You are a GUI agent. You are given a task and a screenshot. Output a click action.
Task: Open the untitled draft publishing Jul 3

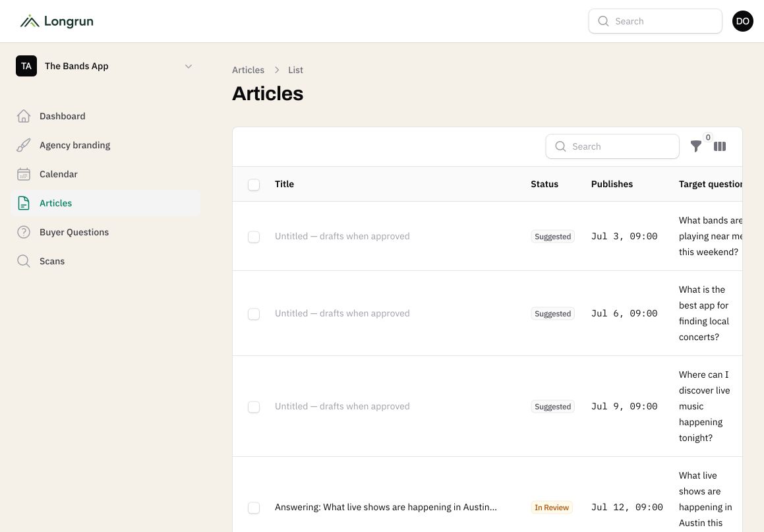(x=342, y=236)
